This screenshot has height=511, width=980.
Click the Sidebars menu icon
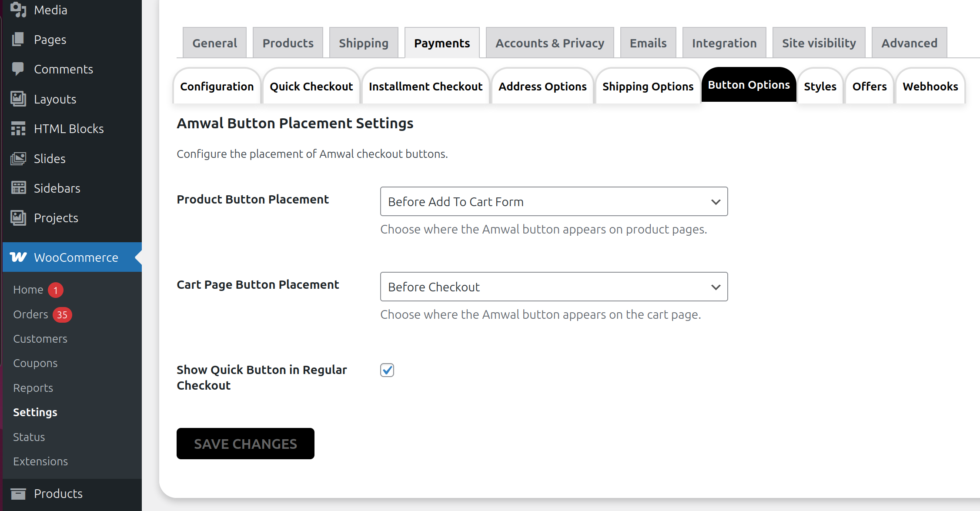(18, 188)
